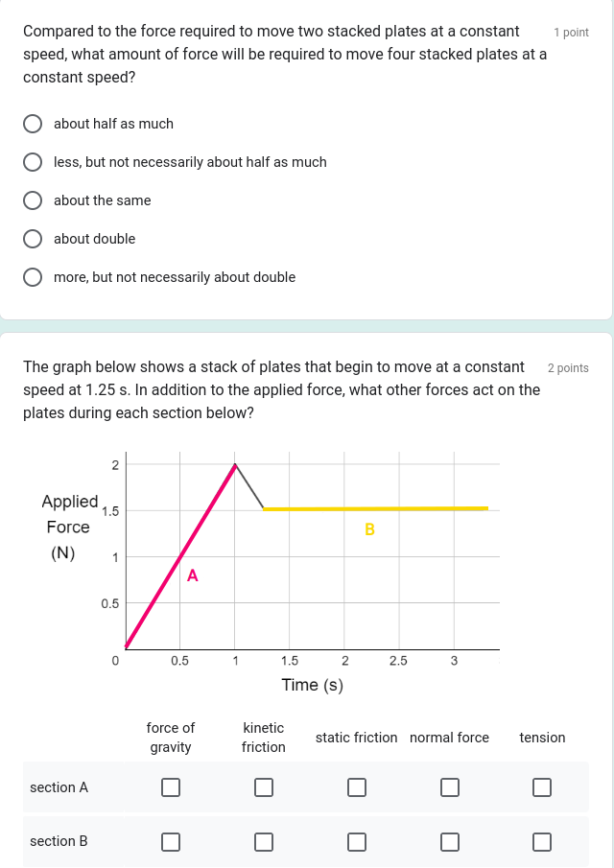This screenshot has height=868, width=614.
Task: Click the yellow line labeled B on graph
Action: 374,509
